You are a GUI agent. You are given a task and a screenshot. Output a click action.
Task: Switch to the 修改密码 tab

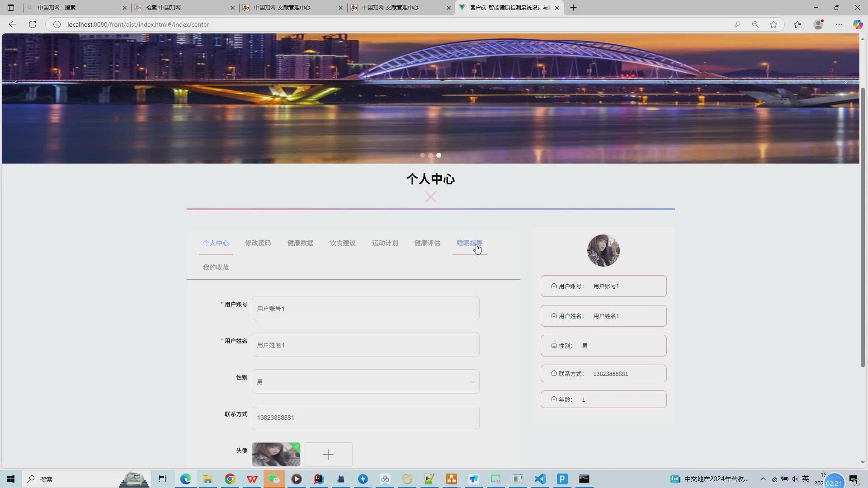click(258, 243)
